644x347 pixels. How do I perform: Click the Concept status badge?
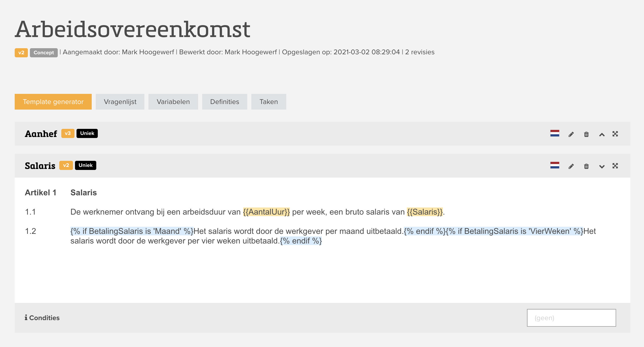(x=44, y=53)
